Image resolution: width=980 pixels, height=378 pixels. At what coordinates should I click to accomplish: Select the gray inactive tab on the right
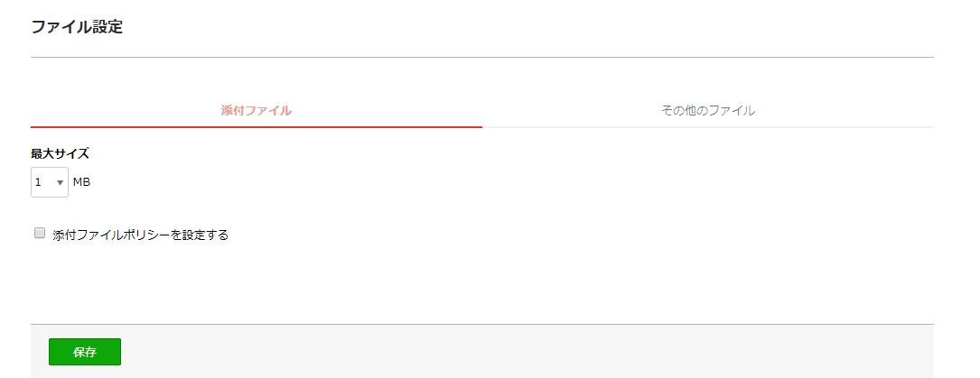(708, 110)
